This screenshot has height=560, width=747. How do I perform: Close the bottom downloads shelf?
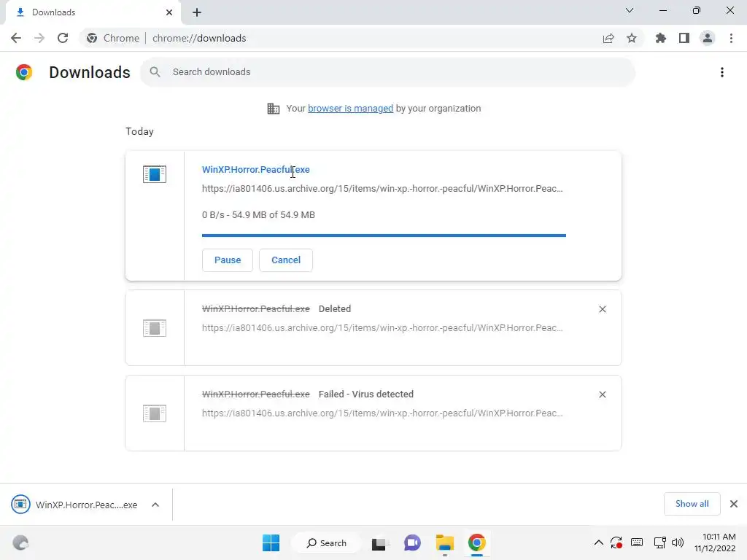[734, 504]
